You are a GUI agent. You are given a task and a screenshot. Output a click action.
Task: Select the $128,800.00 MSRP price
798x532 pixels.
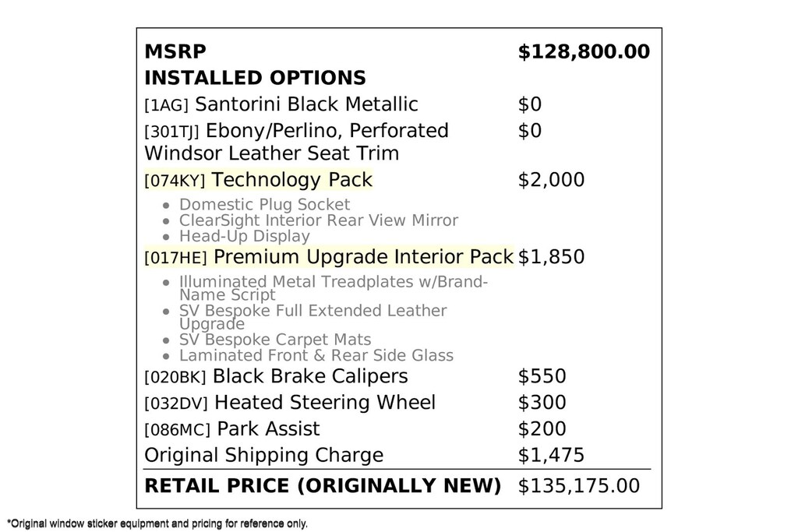pyautogui.click(x=584, y=52)
